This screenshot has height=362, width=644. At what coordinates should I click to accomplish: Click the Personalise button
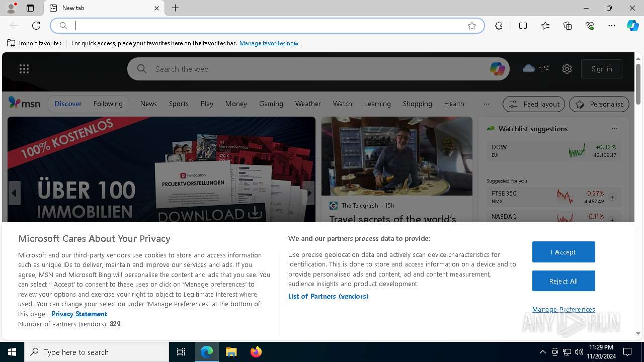point(599,104)
